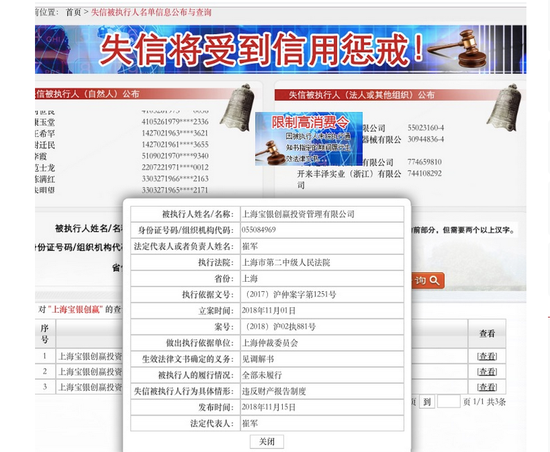Select filing date 2018年11月01日
Image resolution: width=550 pixels, height=452 pixels.
(x=269, y=311)
